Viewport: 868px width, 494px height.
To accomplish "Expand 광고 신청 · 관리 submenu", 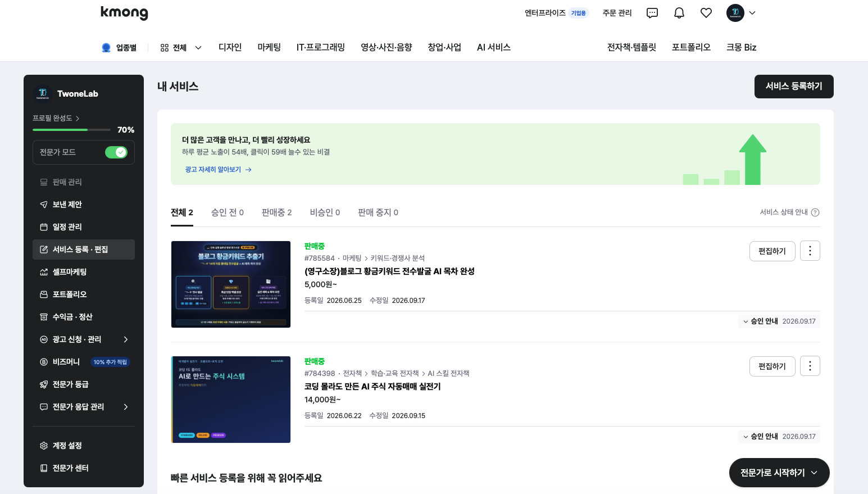I will click(x=126, y=339).
